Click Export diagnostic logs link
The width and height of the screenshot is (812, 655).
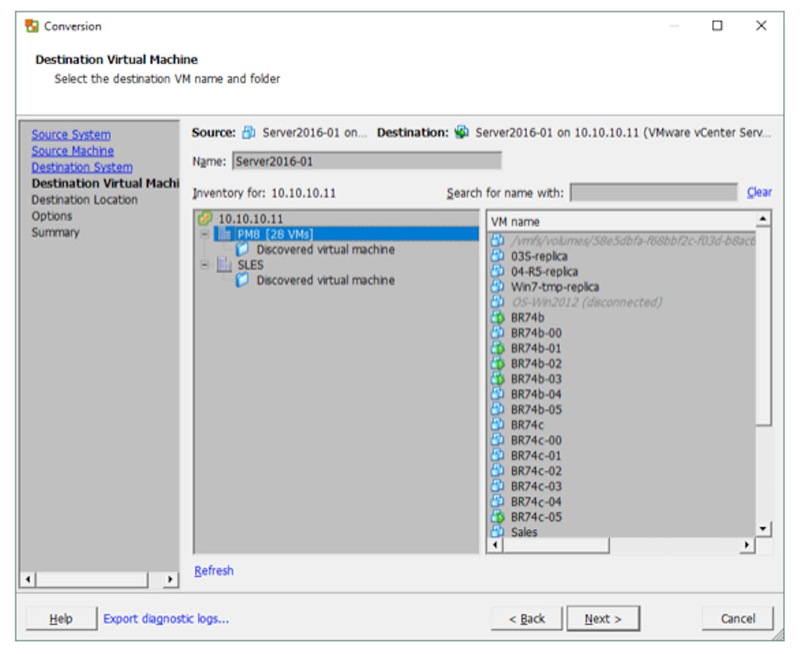[166, 618]
